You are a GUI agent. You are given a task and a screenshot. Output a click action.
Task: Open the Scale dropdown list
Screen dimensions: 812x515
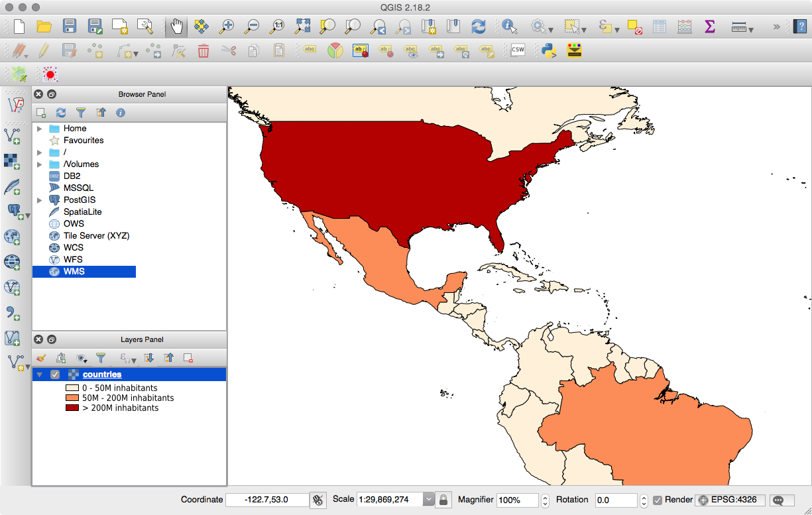point(428,500)
